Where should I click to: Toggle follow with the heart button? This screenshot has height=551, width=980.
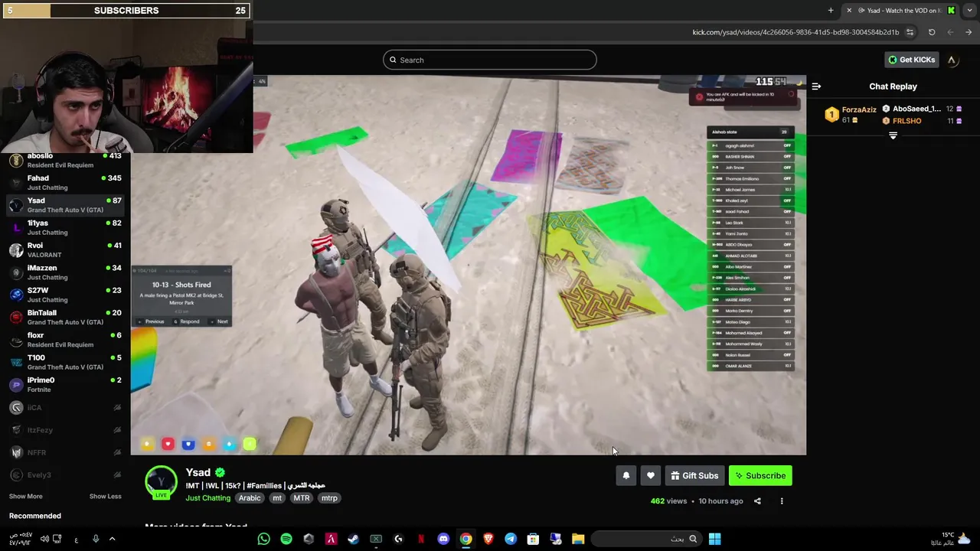[651, 476]
